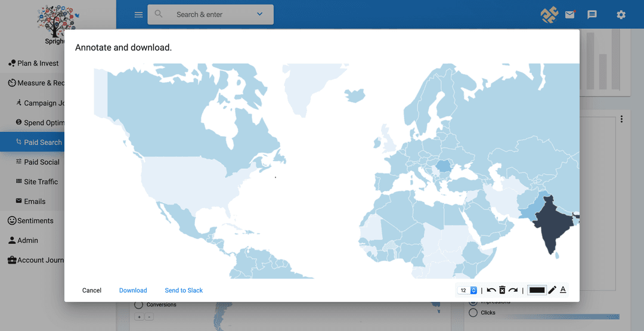The image size is (644, 331).
Task: Clear annotations with the trash icon
Action: 502,290
